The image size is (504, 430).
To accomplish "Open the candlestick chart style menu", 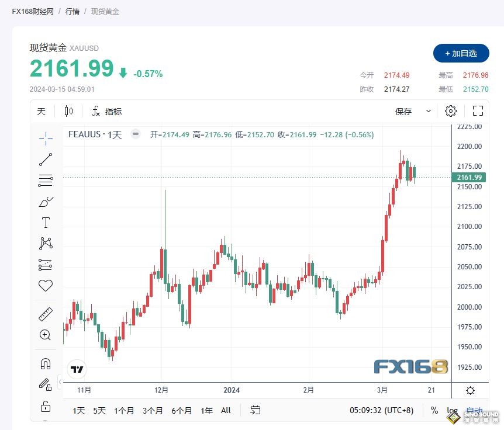I will pos(69,112).
